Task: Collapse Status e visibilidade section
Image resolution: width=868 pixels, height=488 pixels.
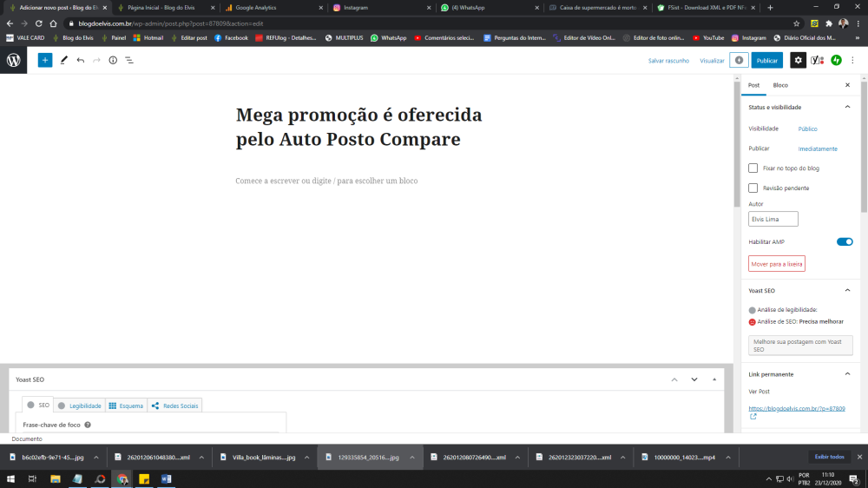Action: click(847, 107)
